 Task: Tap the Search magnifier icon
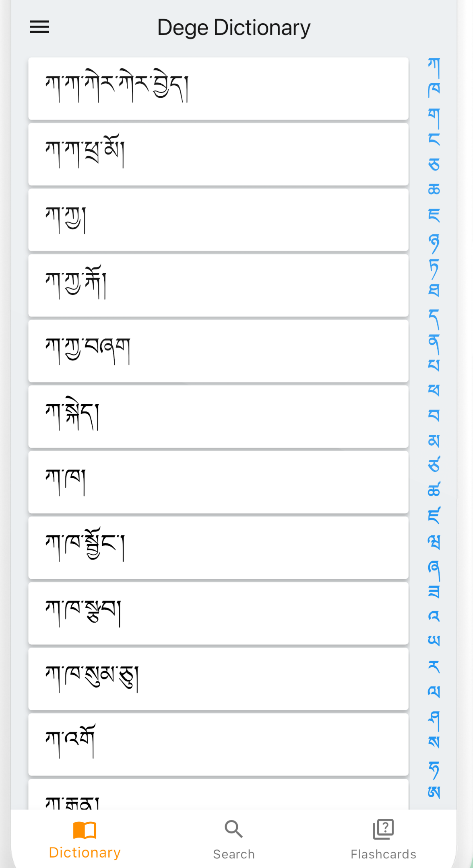coord(233,829)
